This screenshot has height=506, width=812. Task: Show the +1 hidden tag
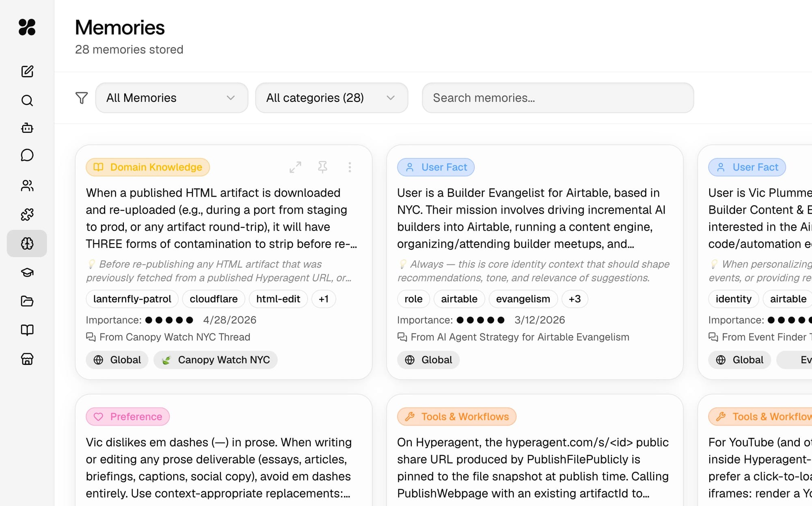coord(324,299)
